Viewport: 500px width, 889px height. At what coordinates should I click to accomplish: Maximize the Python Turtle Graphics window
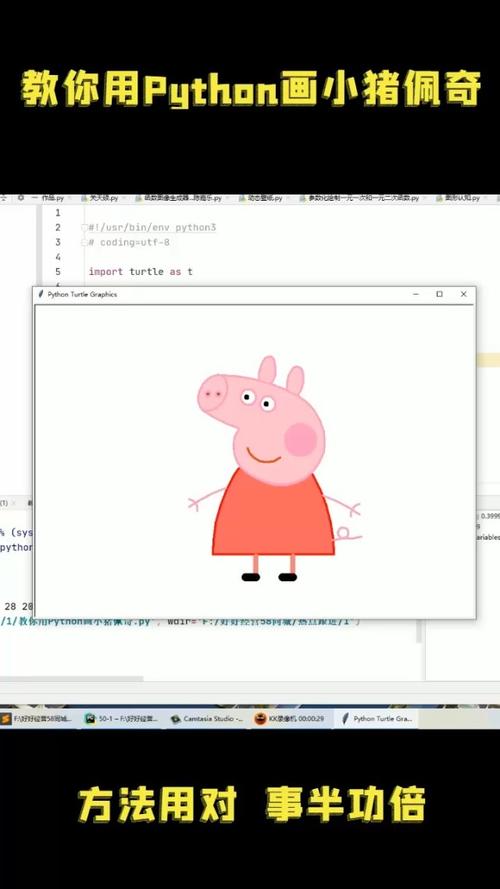coord(439,294)
